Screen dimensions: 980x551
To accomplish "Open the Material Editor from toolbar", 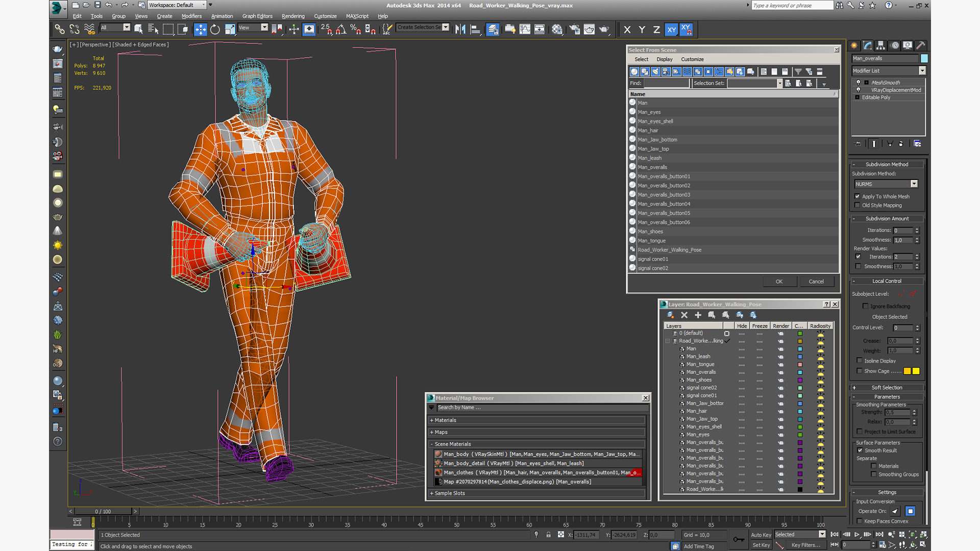I will click(557, 30).
